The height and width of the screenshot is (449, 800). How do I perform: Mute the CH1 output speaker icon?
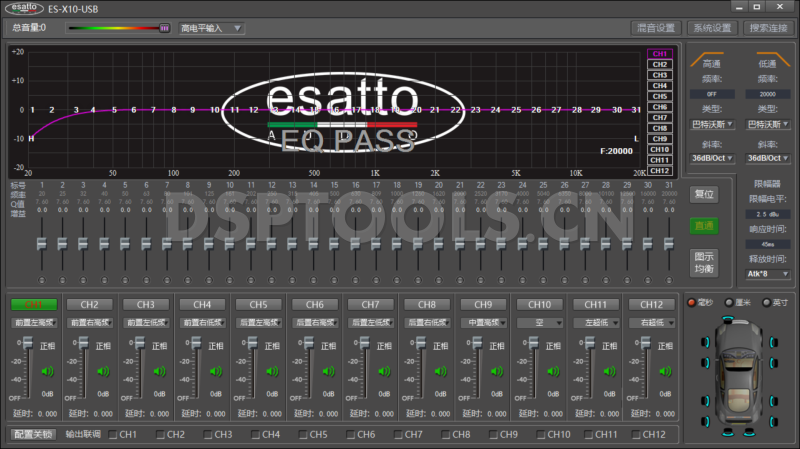coord(47,371)
